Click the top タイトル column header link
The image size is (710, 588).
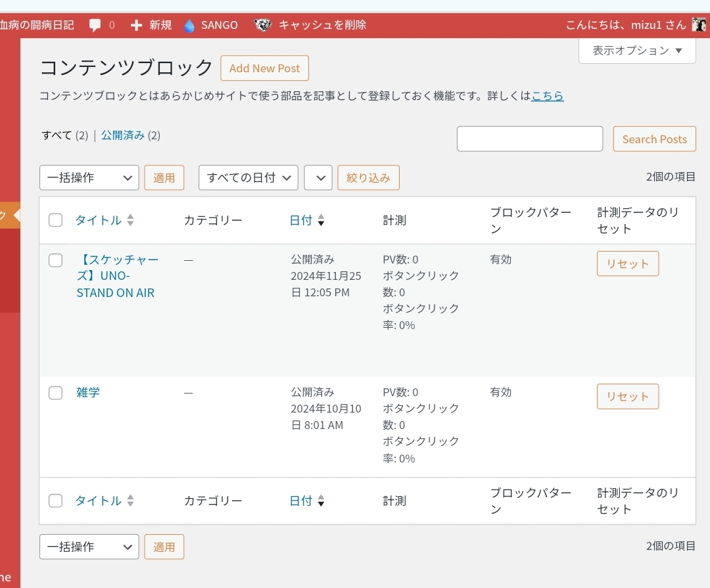98,220
